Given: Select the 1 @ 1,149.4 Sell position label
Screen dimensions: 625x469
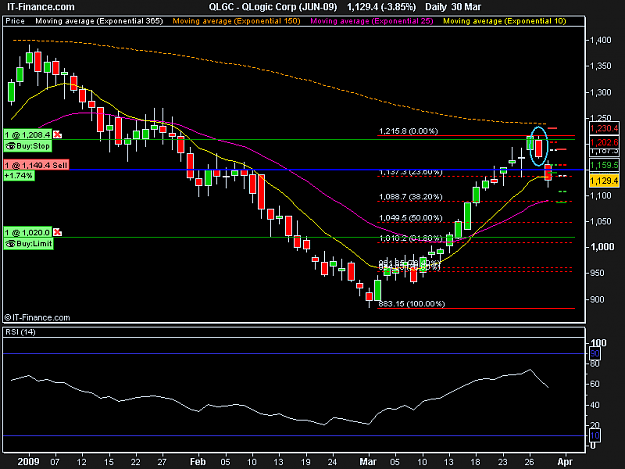Looking at the screenshot, I should (x=36, y=165).
